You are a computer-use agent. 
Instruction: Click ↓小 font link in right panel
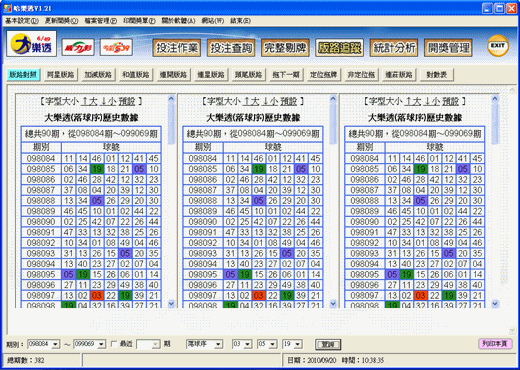point(432,101)
